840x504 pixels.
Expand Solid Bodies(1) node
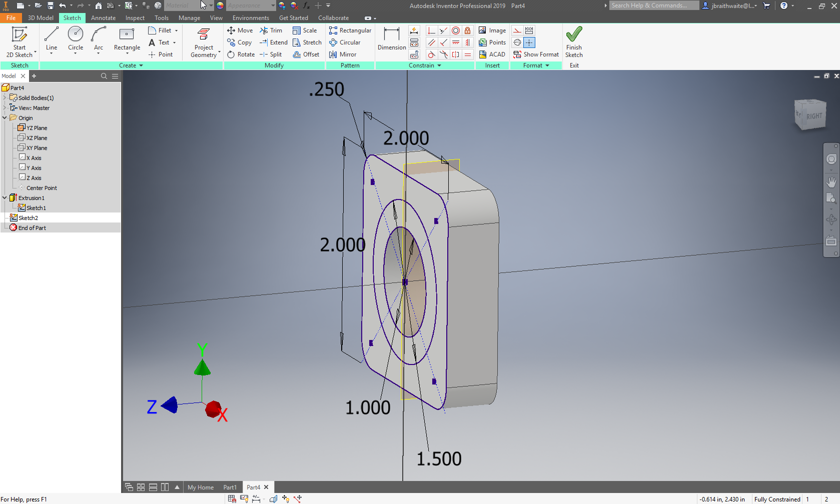coord(5,98)
